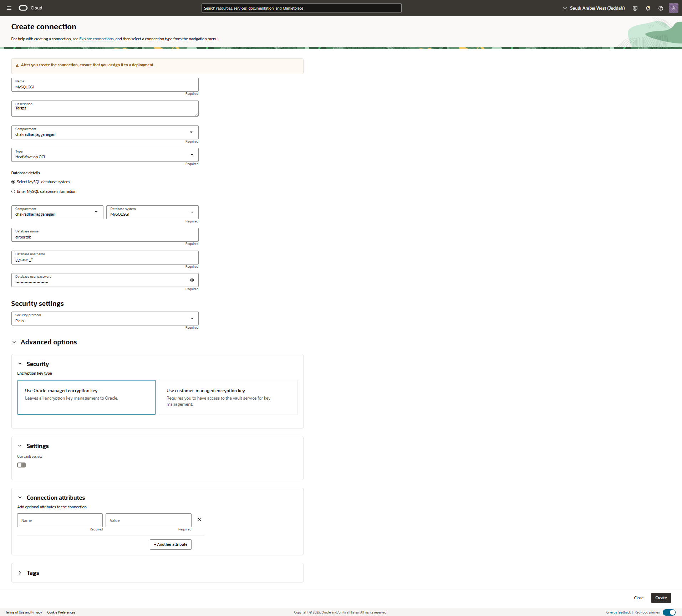Remove the connection attribute row with X
682x616 pixels.
tap(199, 519)
